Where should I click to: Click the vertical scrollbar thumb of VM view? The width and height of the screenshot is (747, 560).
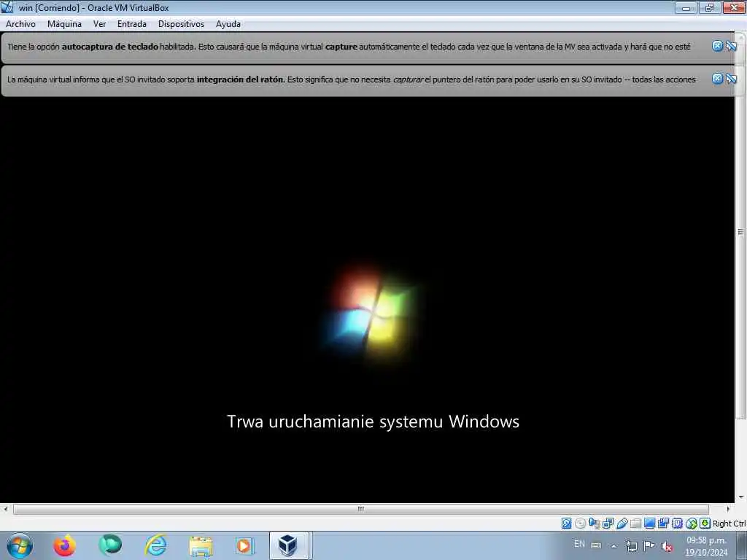point(741,231)
